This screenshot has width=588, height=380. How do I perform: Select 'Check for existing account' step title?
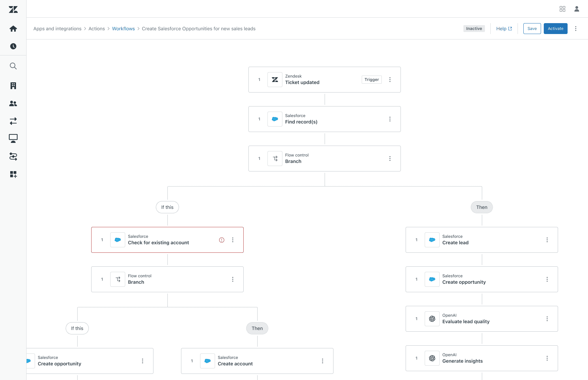coord(159,243)
